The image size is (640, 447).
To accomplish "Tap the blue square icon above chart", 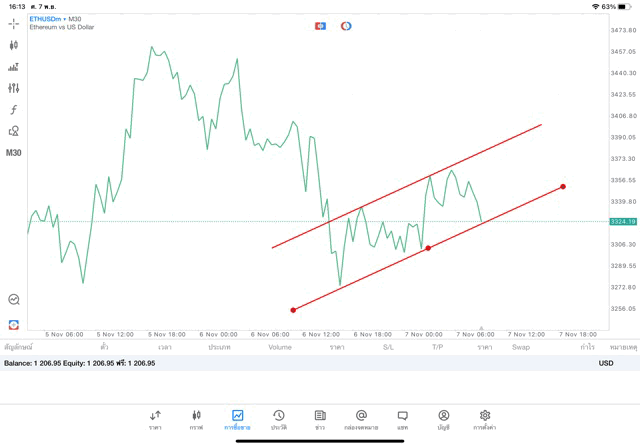I will 320,25.
